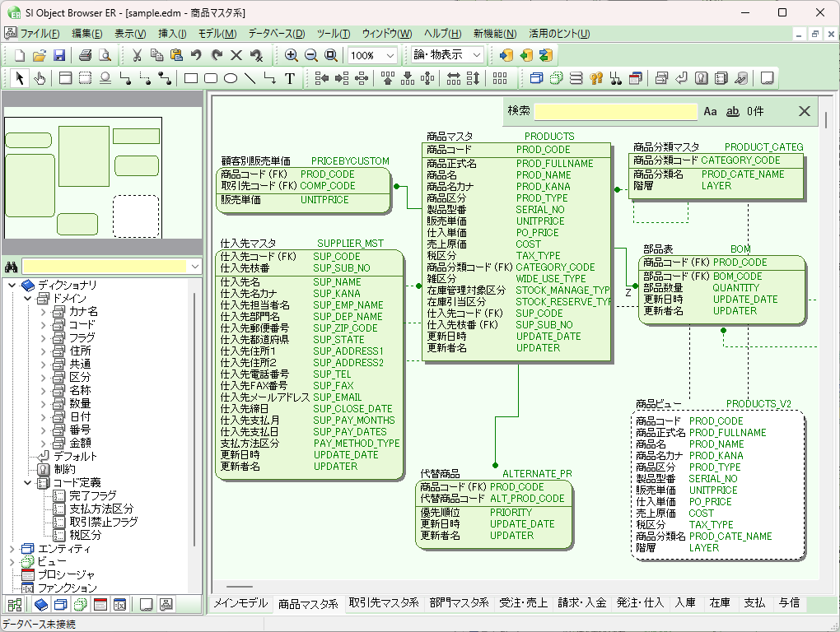The image size is (840, 632).
Task: Expand the エンティティ tree node
Action: [12, 549]
